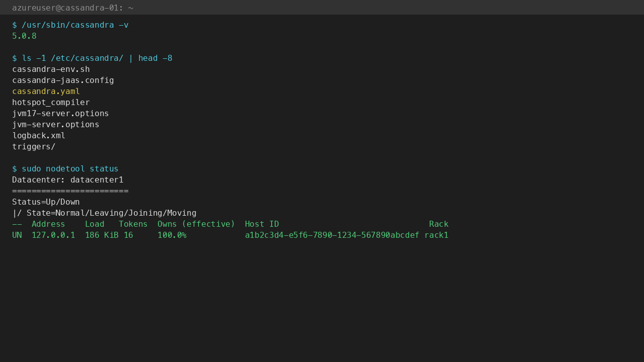Viewport: 644px width, 362px height.
Task: Click the host ID a1b2c3d4-e5f6-7890-1234-567890abcdef
Action: point(332,235)
